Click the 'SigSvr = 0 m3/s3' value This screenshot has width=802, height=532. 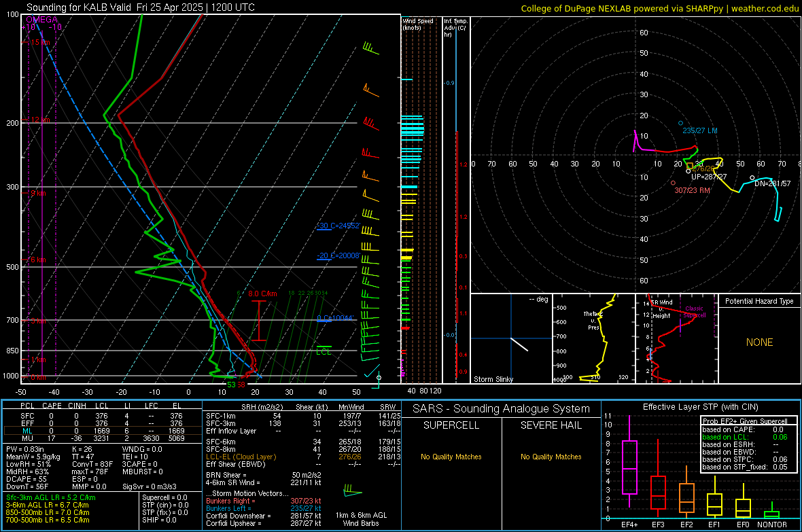click(150, 487)
